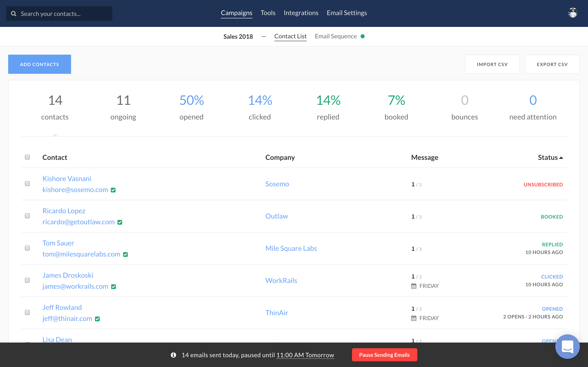Image resolution: width=588 pixels, height=367 pixels.
Task: Toggle the select-all contacts checkbox
Action: click(27, 157)
